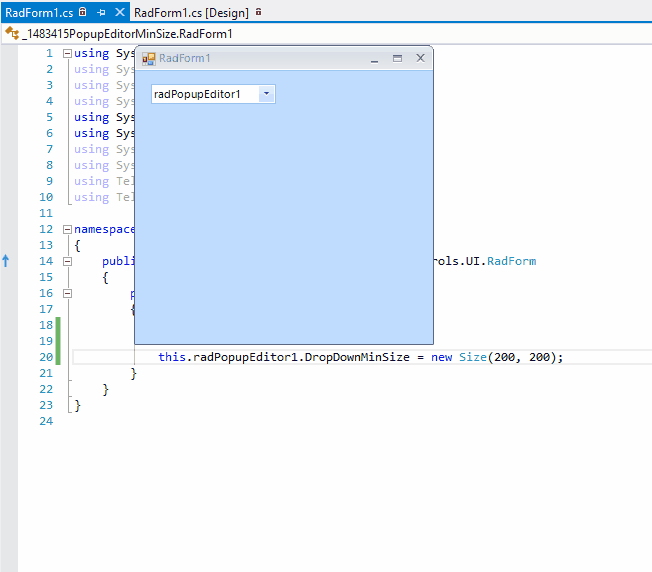Click the blue arrow margin indicator
This screenshot has height=572, width=652.
click(5, 261)
